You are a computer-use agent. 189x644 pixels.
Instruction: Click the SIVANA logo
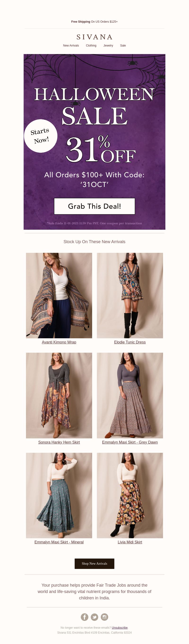coord(94,37)
